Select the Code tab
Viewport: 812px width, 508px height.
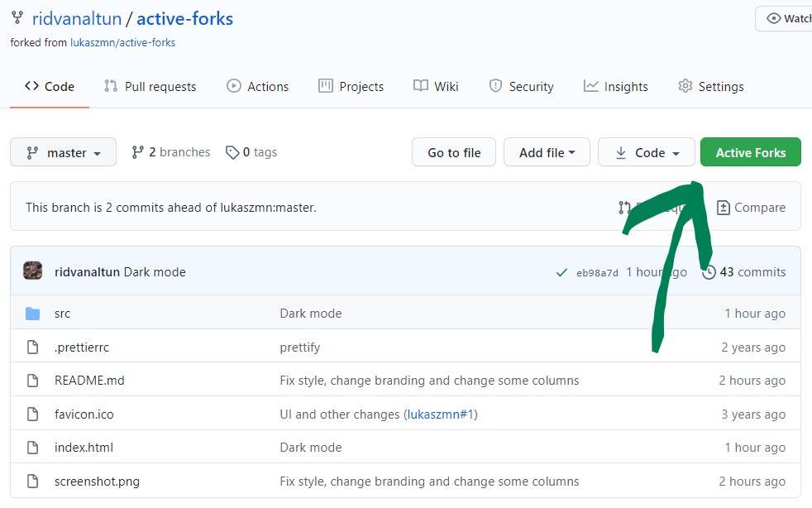(x=49, y=87)
